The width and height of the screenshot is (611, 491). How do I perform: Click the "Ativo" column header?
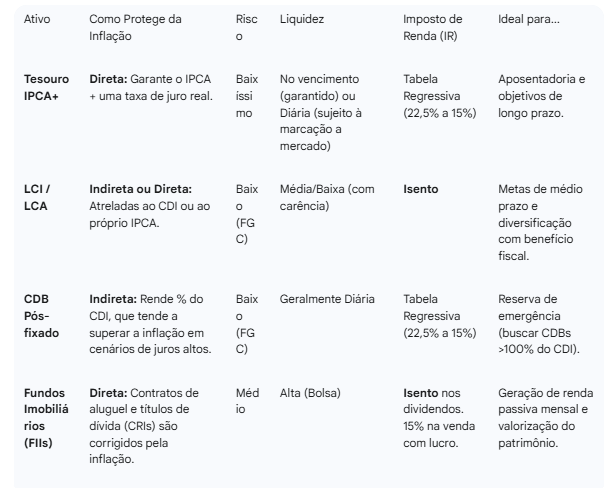[37, 19]
